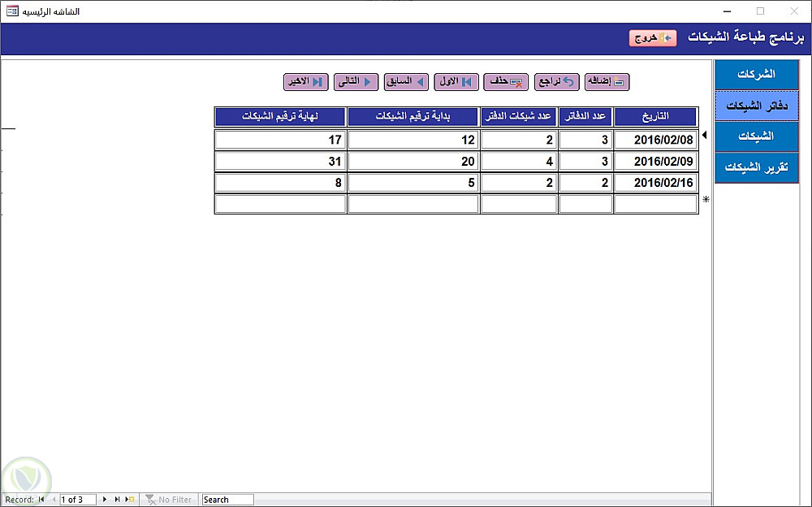Click the عدد الدفاتر column header
Image resolution: width=812 pixels, height=507 pixels.
tap(585, 117)
